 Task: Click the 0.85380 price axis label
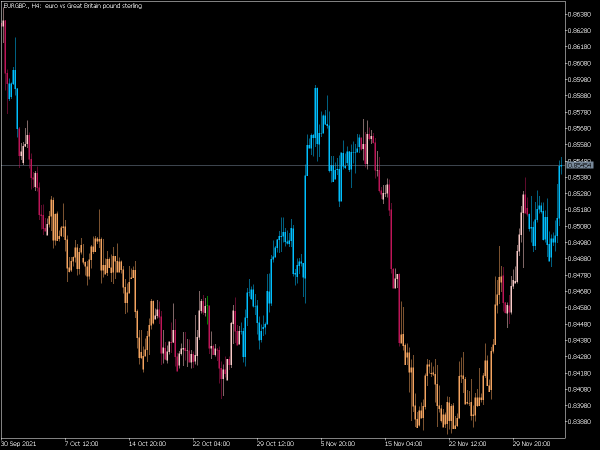579,177
